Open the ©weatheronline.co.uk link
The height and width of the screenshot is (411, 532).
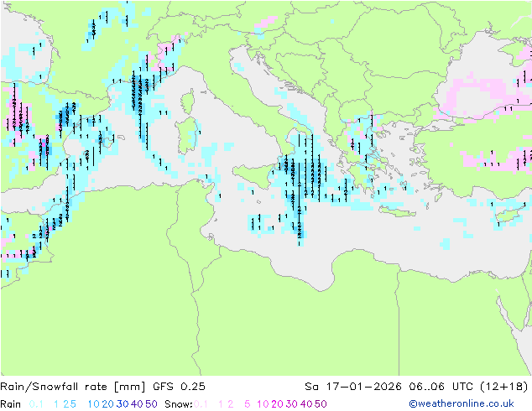point(461,403)
